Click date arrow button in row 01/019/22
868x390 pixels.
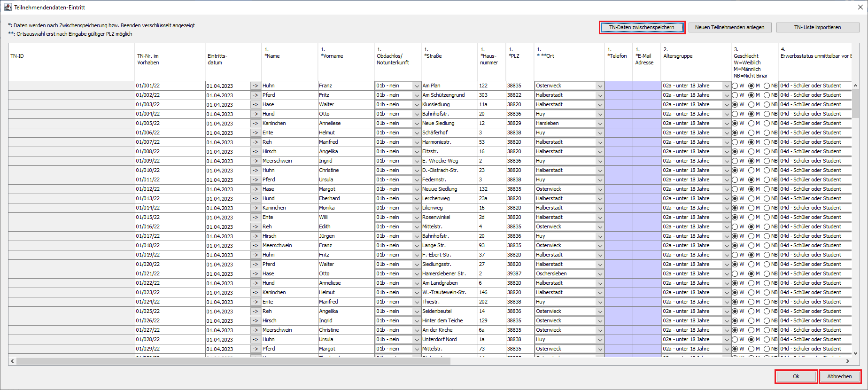click(255, 255)
